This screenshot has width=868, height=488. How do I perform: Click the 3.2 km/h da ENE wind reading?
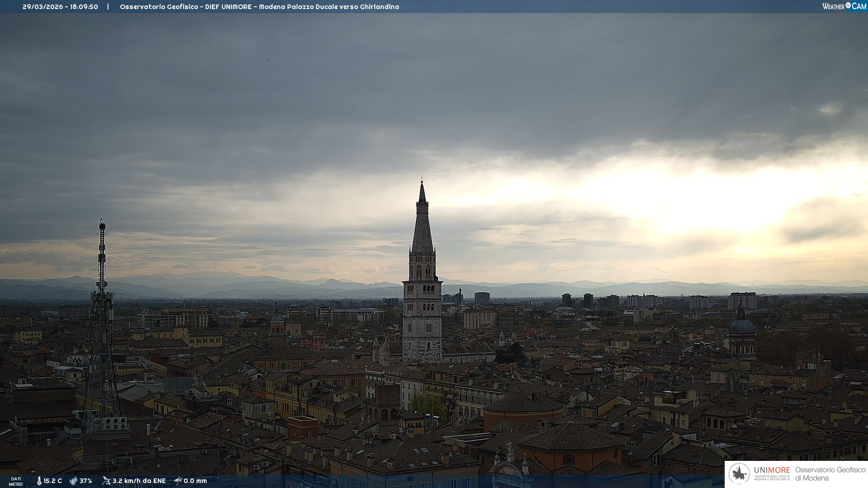(x=139, y=481)
